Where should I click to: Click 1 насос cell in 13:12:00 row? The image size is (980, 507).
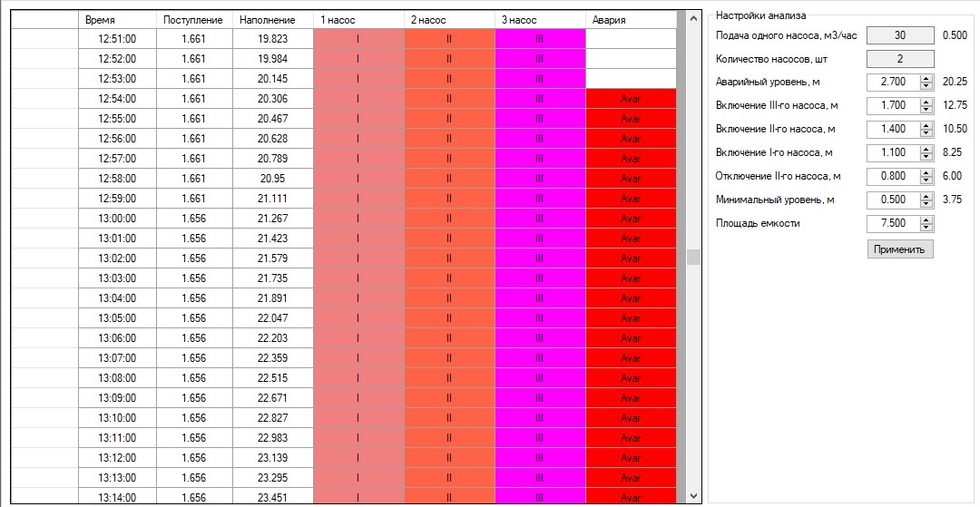[358, 458]
